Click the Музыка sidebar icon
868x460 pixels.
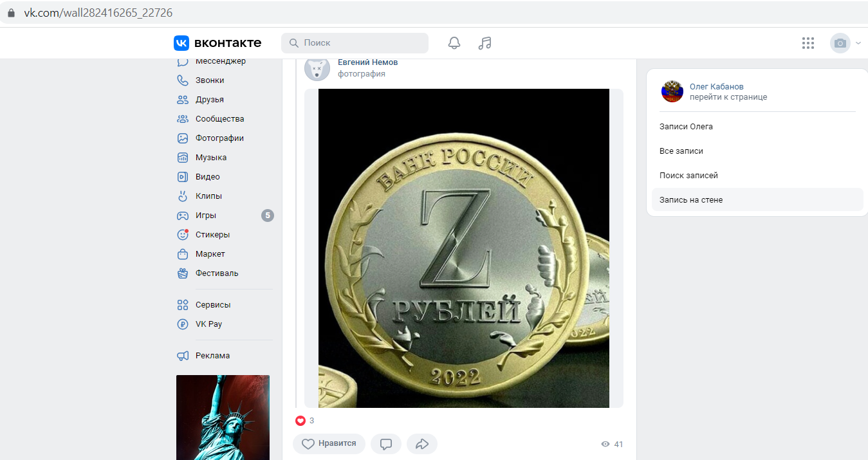(183, 158)
